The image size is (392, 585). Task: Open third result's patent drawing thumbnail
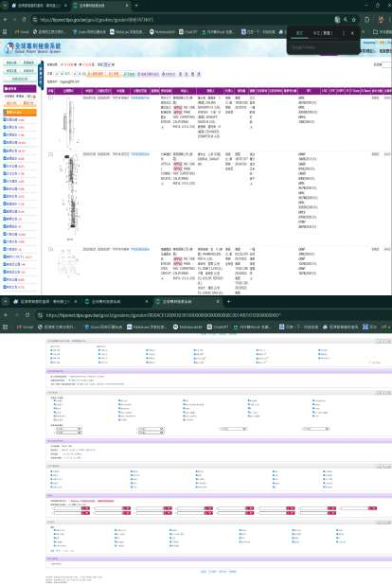tap(69, 263)
